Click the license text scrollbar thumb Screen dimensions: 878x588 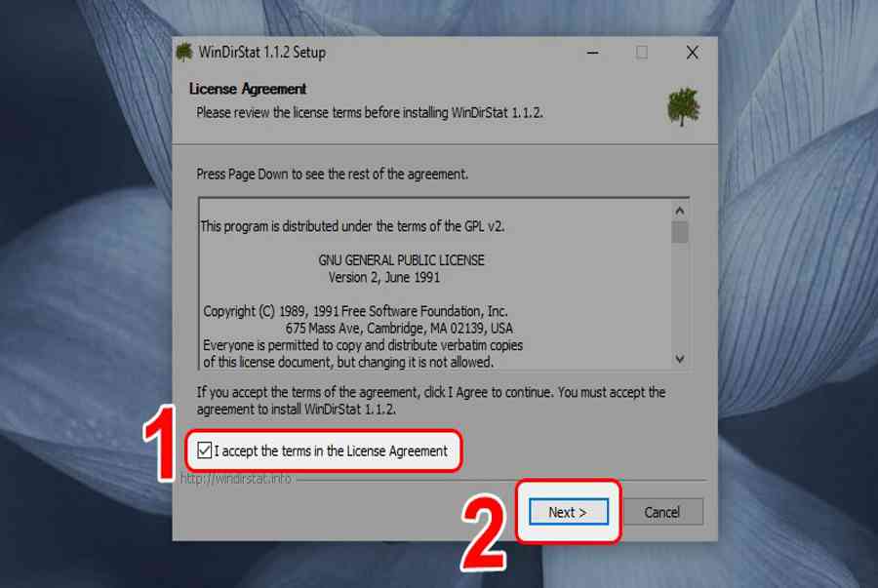point(680,232)
